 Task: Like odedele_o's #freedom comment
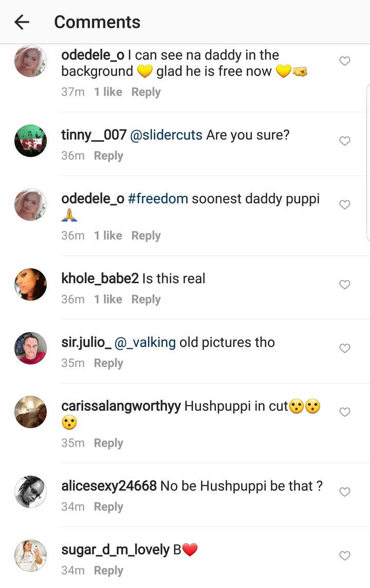(x=344, y=205)
